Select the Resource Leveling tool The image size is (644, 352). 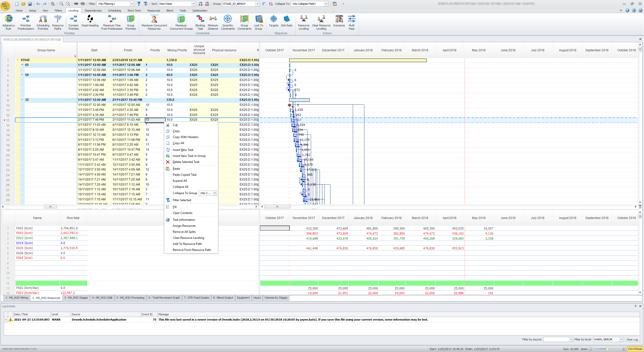coord(303,22)
